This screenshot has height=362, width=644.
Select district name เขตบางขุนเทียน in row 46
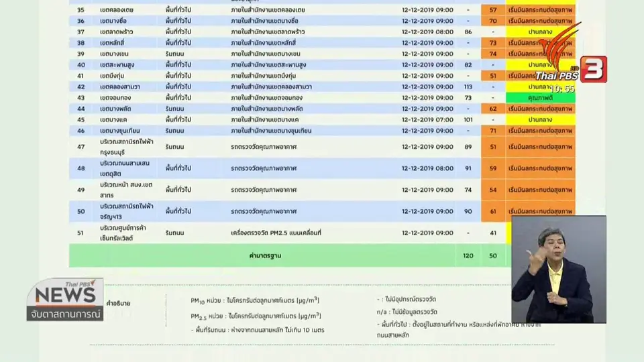coord(120,131)
